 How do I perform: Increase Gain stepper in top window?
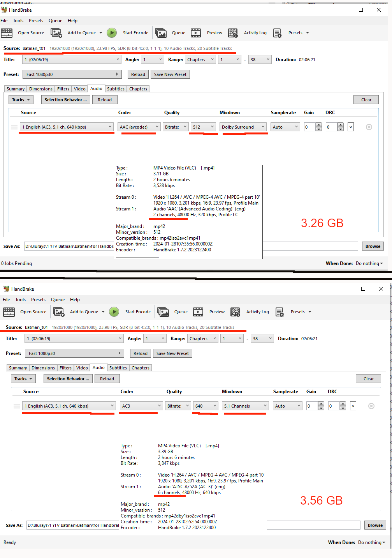(x=319, y=125)
